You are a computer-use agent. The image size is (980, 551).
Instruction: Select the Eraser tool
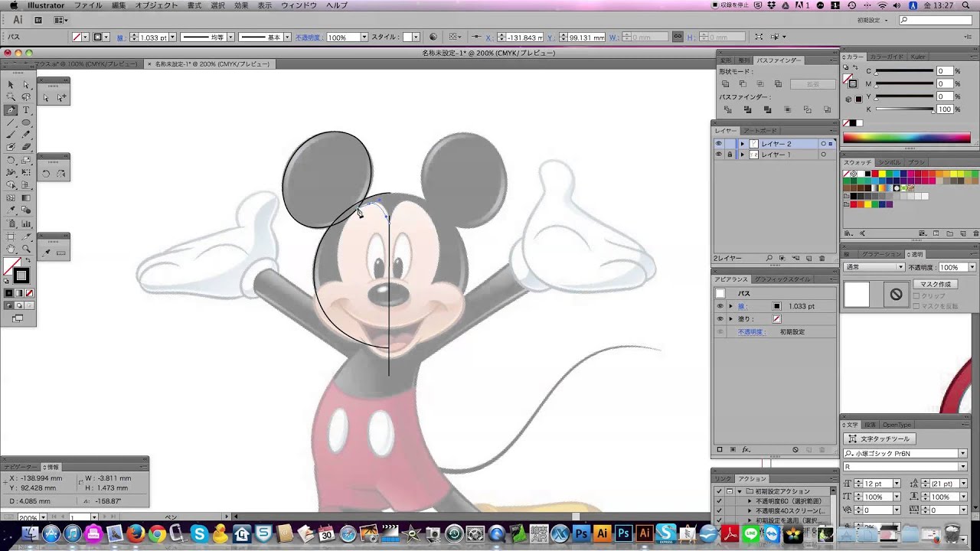pos(26,147)
